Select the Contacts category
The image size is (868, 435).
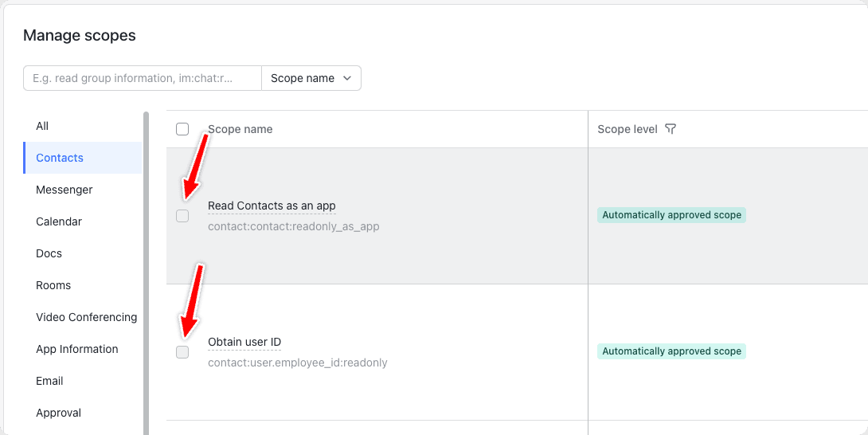coord(60,158)
